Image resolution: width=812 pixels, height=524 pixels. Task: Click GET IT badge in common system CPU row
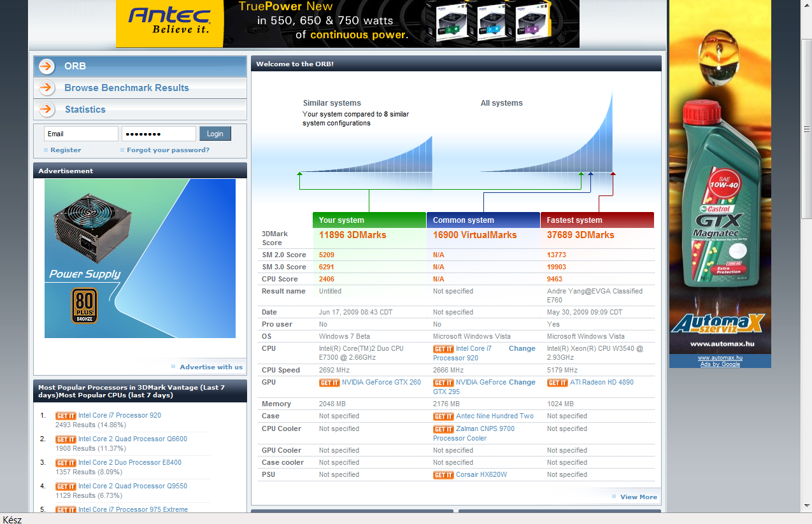tap(443, 349)
